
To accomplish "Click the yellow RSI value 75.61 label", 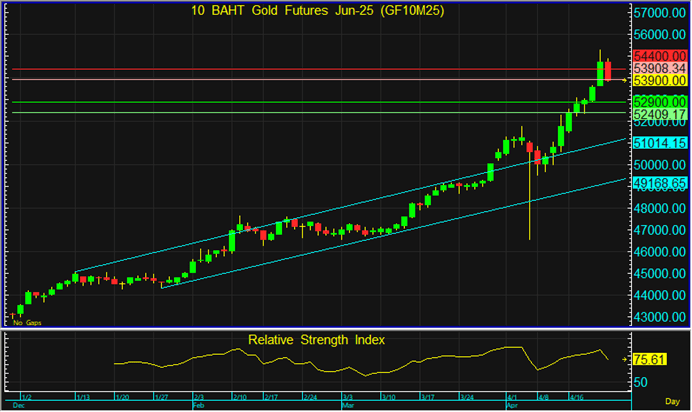I will tap(651, 358).
